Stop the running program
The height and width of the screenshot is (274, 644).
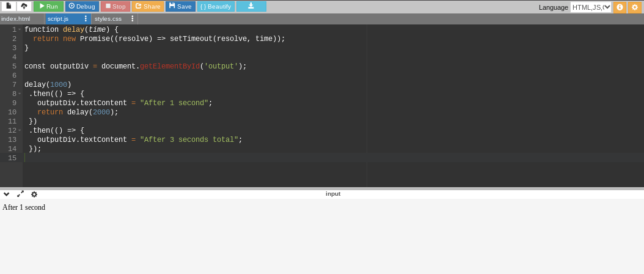[115, 6]
